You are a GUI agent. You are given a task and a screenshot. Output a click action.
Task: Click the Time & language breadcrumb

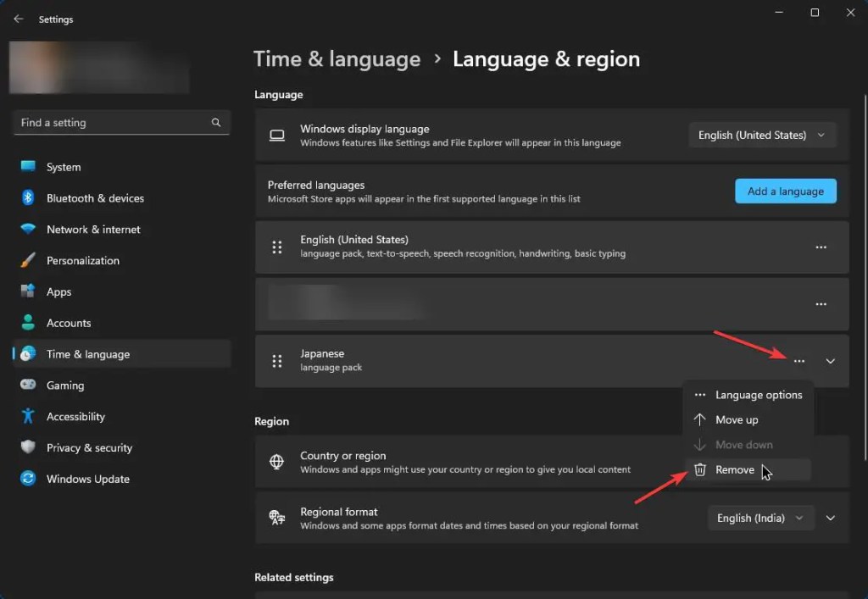[337, 59]
